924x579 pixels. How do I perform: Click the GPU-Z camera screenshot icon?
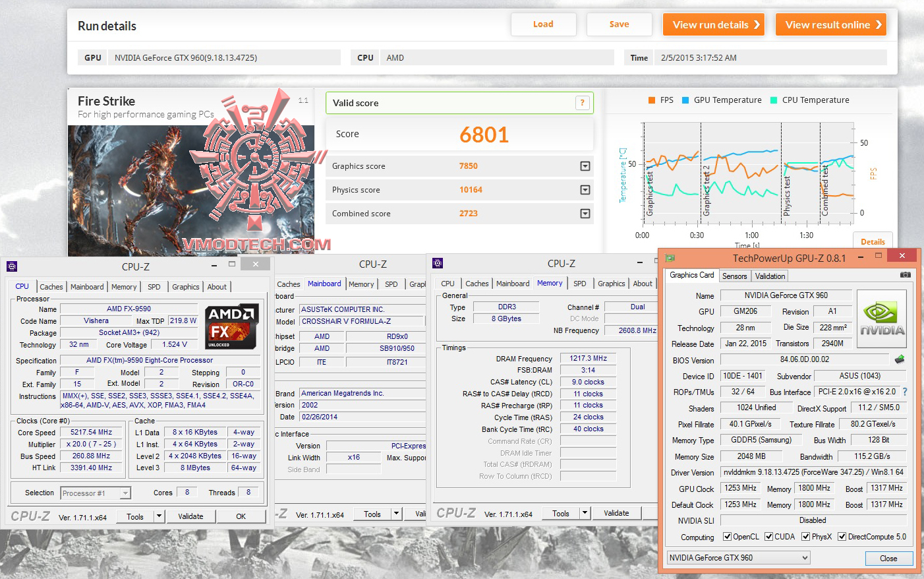coord(906,275)
